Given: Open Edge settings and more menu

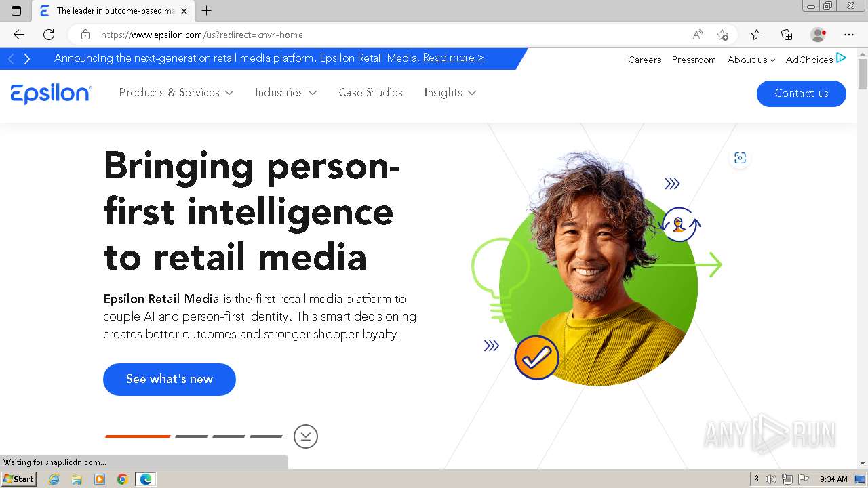Looking at the screenshot, I should pos(849,35).
